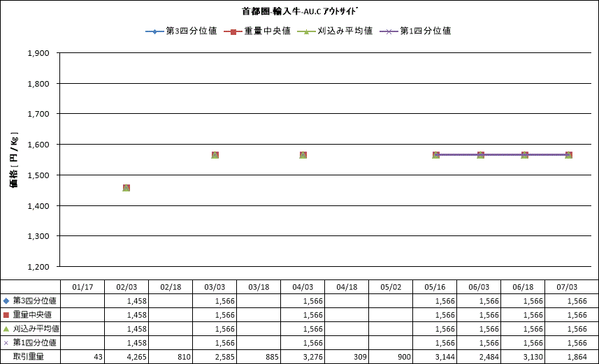Image resolution: width=599 pixels, height=364 pixels.
Task: Click the chart title 首都圏-輸入牛-AU.C アウトサイド
Action: click(x=299, y=11)
